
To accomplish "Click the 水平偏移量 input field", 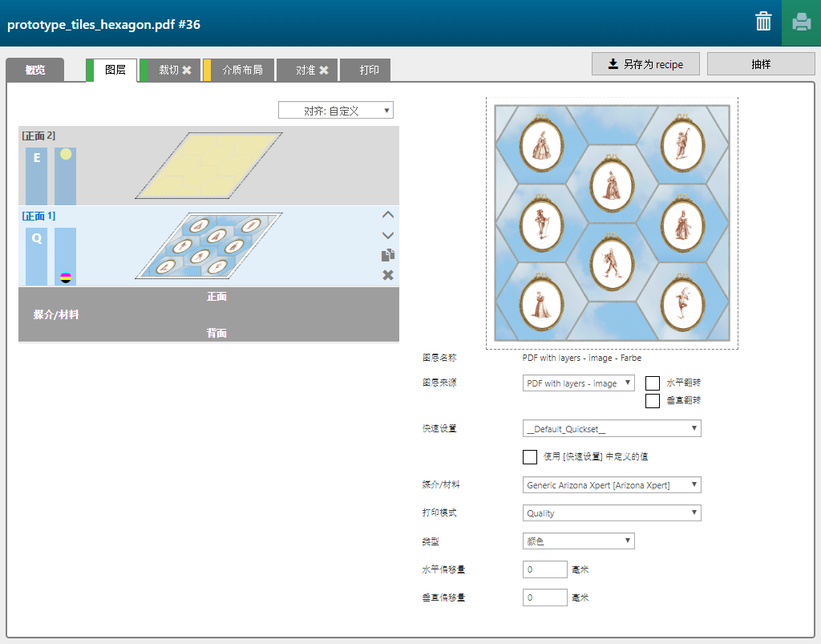I will pos(545,569).
